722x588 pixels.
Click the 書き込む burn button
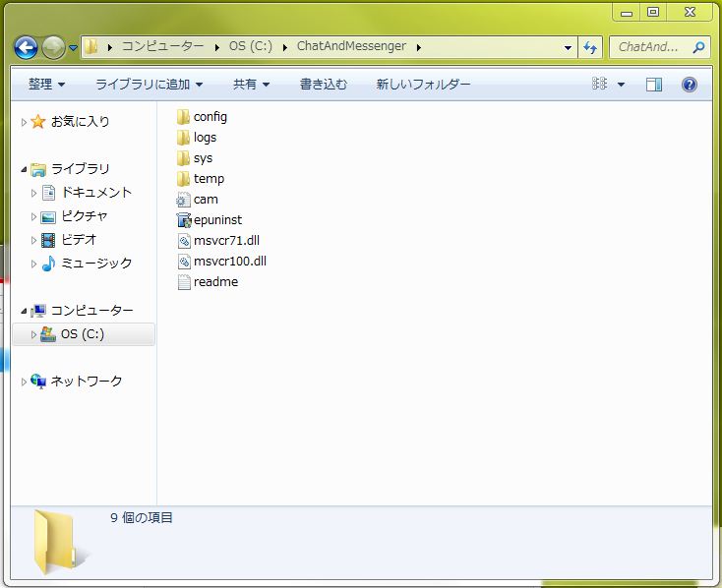tap(323, 85)
